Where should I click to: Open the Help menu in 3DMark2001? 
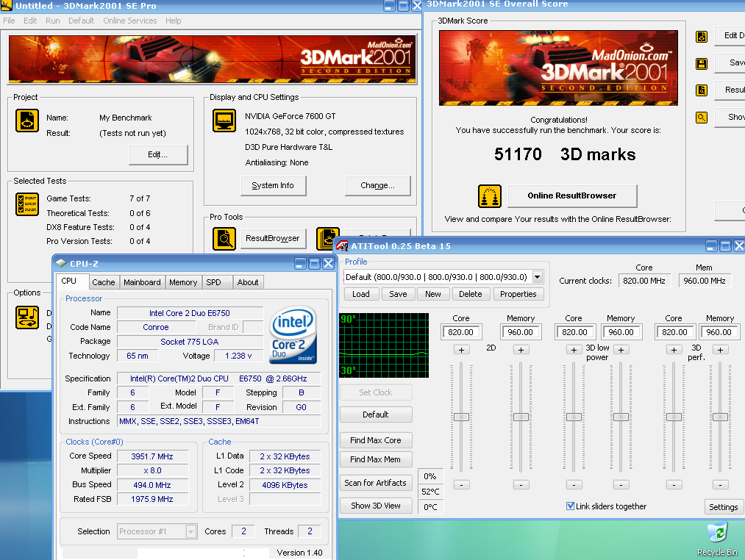coord(173,21)
